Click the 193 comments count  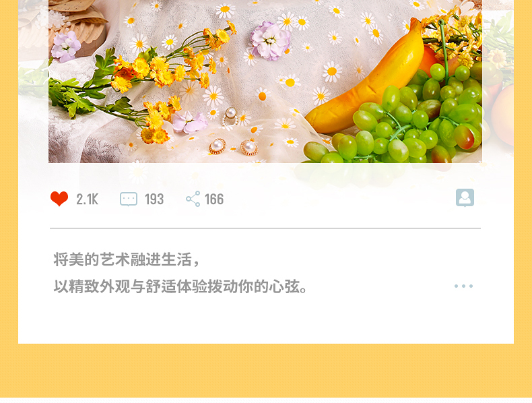pos(154,199)
